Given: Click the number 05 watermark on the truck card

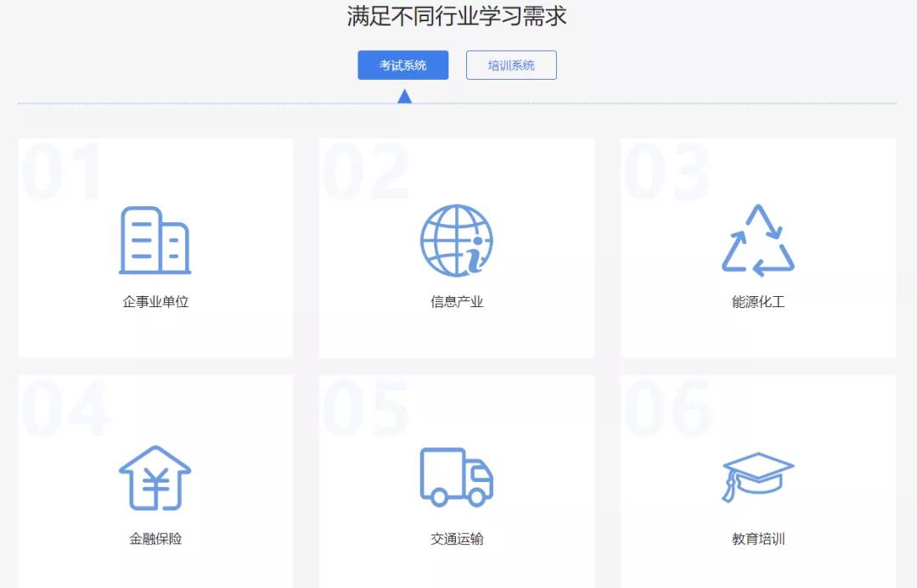Looking at the screenshot, I should [x=365, y=406].
